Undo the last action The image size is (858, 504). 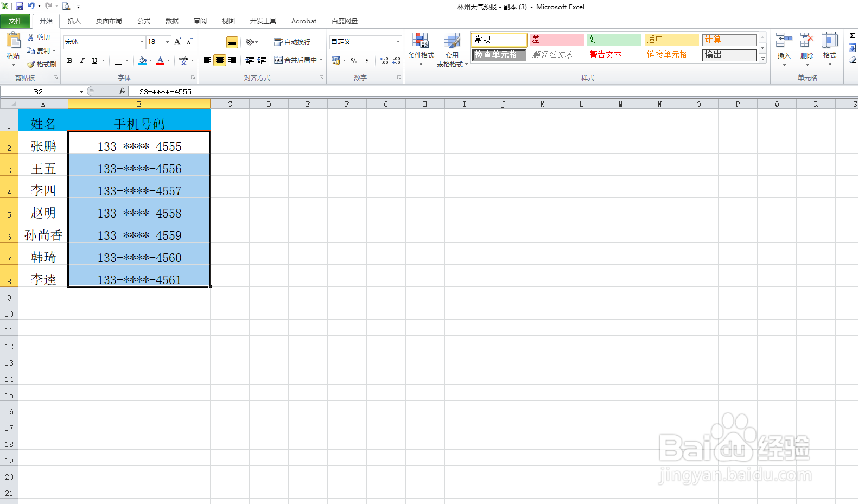coord(31,6)
